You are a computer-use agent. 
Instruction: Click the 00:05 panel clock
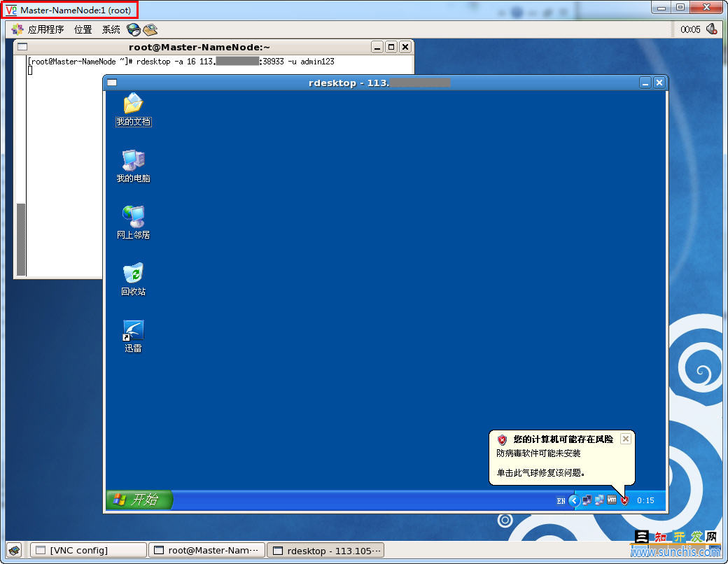point(690,29)
